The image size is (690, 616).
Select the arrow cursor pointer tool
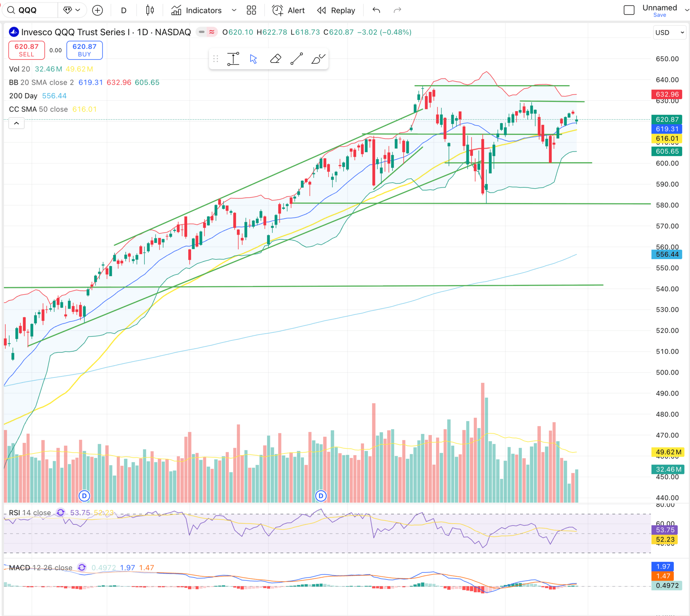point(253,59)
